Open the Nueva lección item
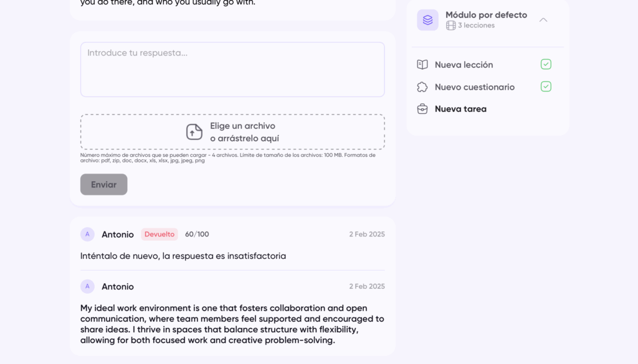 click(464, 65)
